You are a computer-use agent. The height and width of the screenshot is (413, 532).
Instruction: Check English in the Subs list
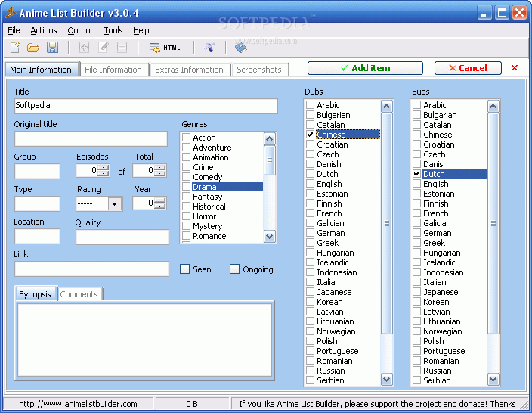[416, 184]
